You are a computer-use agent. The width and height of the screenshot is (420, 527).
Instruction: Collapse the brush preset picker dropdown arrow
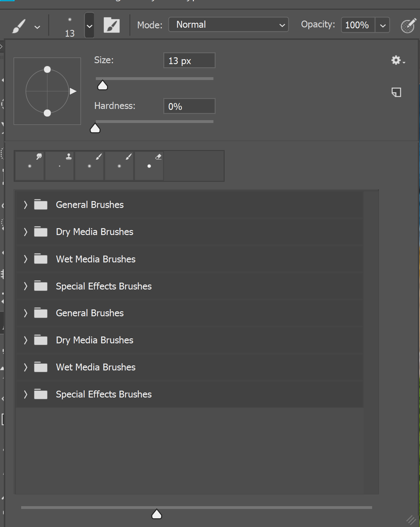pos(89,26)
